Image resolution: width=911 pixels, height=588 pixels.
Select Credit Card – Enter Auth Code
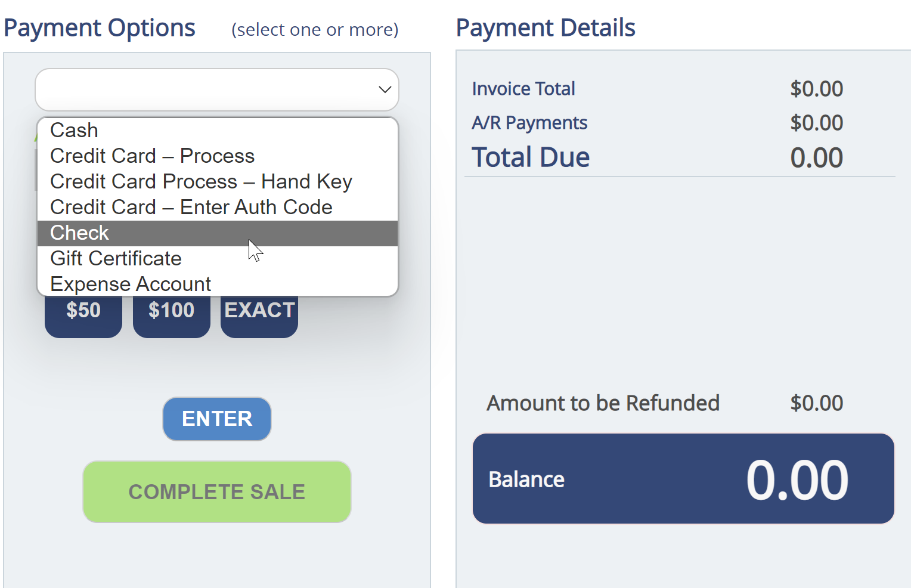pyautogui.click(x=191, y=207)
